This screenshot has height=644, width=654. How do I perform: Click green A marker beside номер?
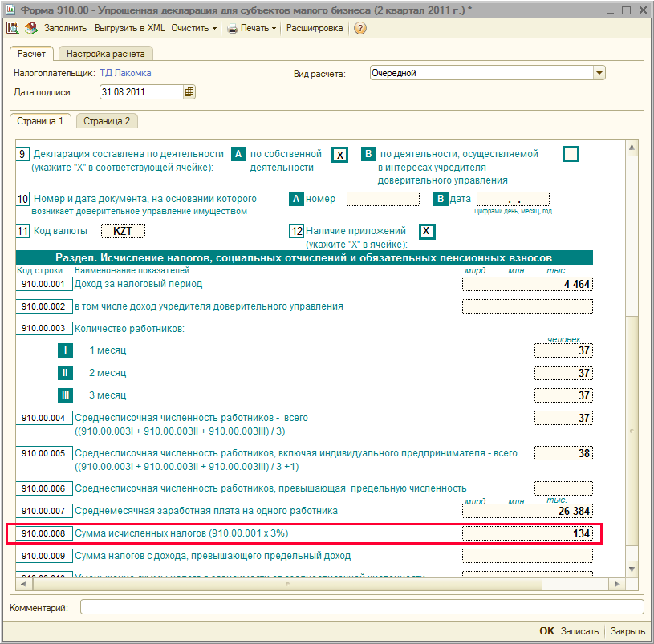pyautogui.click(x=296, y=199)
